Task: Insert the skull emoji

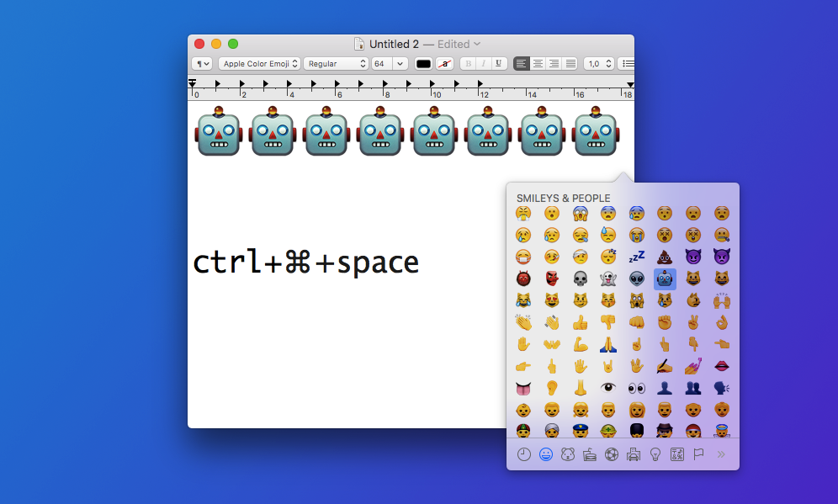Action: click(580, 279)
